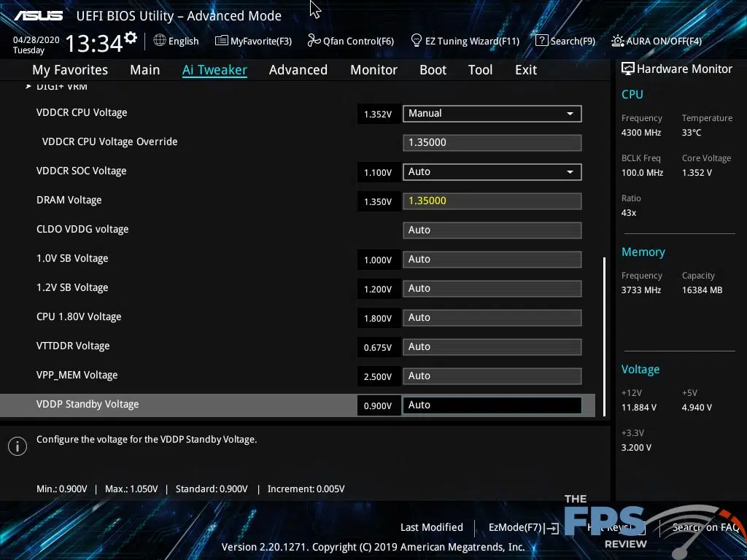Select the CLDO VDDG voltage label
This screenshot has width=747, height=560.
pyautogui.click(x=82, y=229)
